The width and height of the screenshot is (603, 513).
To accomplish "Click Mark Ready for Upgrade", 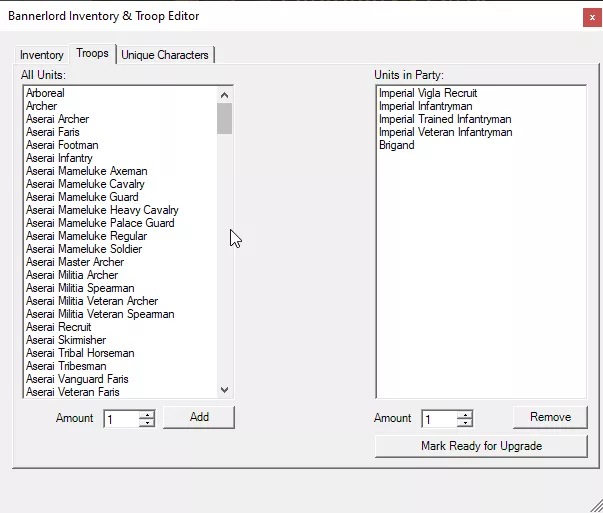I will coord(481,446).
